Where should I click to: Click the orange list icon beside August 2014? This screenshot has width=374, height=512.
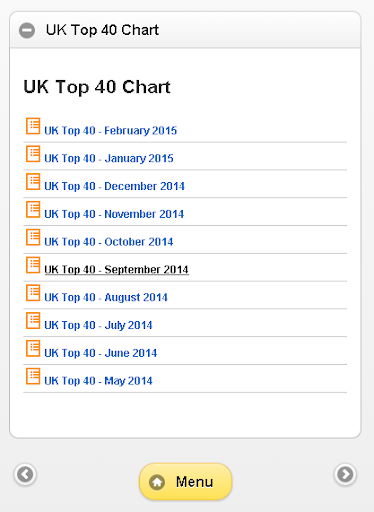point(33,293)
